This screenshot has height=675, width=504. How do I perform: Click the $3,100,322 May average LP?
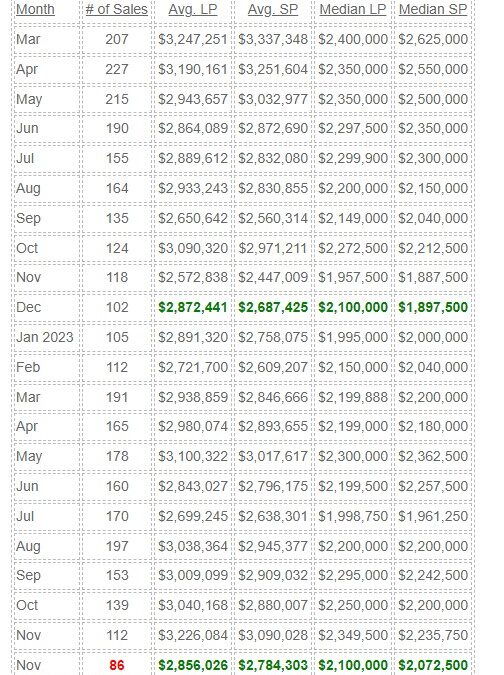click(x=192, y=456)
